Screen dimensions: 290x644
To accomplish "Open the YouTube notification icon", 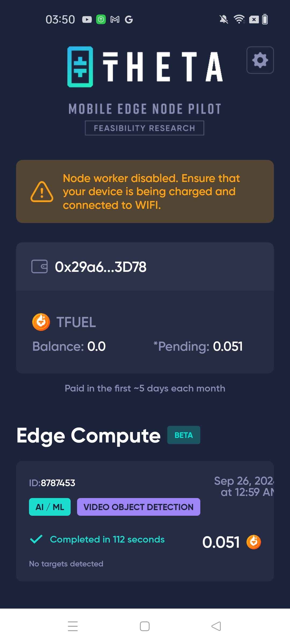I will point(87,20).
